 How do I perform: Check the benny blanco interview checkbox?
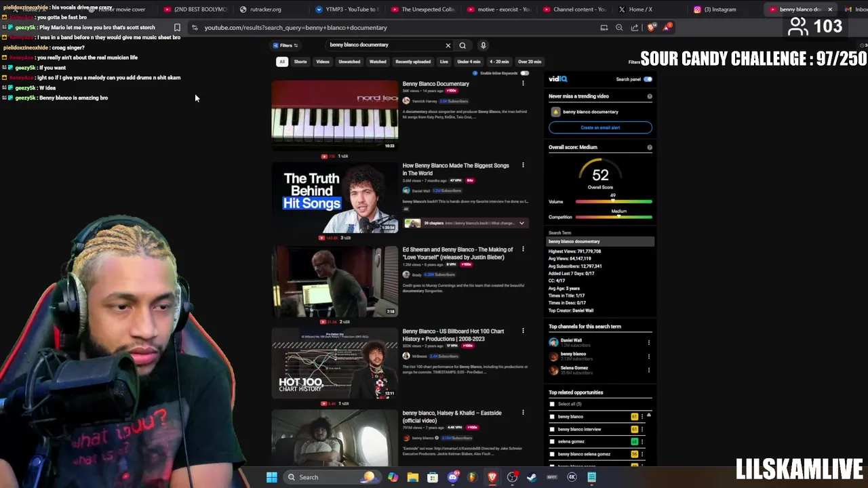pos(552,429)
